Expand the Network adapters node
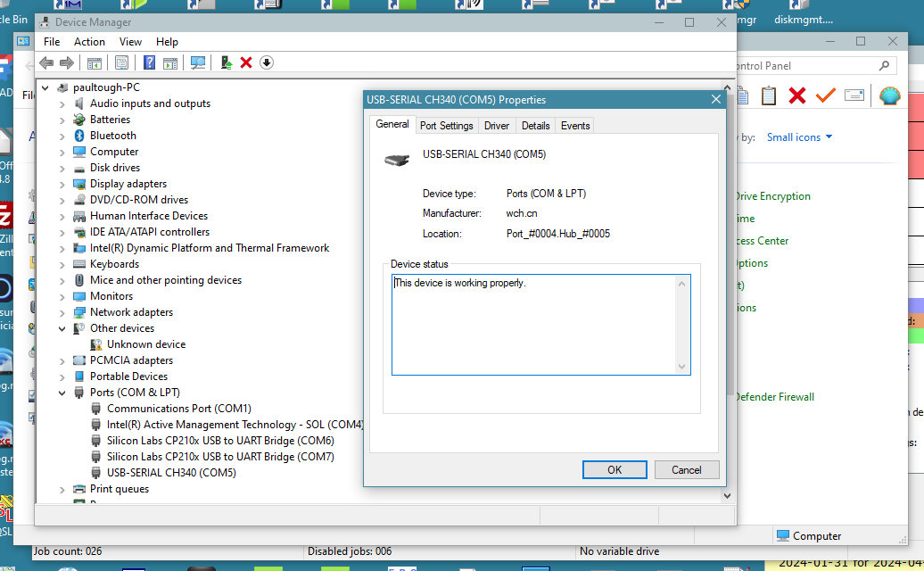This screenshot has height=571, width=924. pyautogui.click(x=62, y=312)
